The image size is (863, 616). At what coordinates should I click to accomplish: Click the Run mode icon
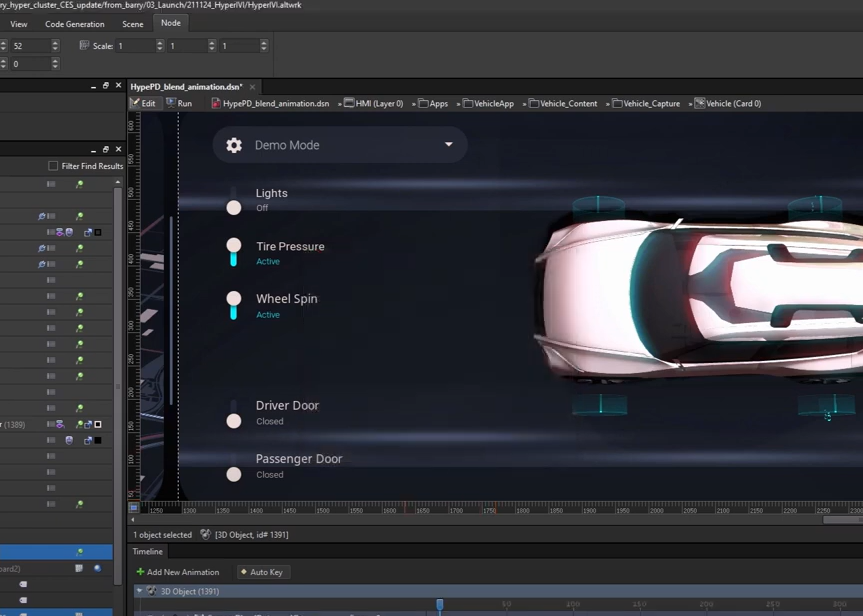(x=172, y=103)
